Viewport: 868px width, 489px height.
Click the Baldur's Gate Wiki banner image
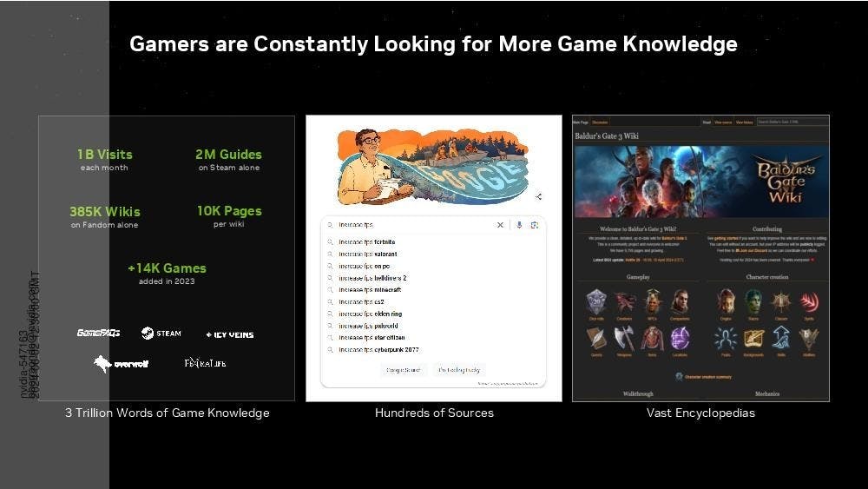click(700, 181)
